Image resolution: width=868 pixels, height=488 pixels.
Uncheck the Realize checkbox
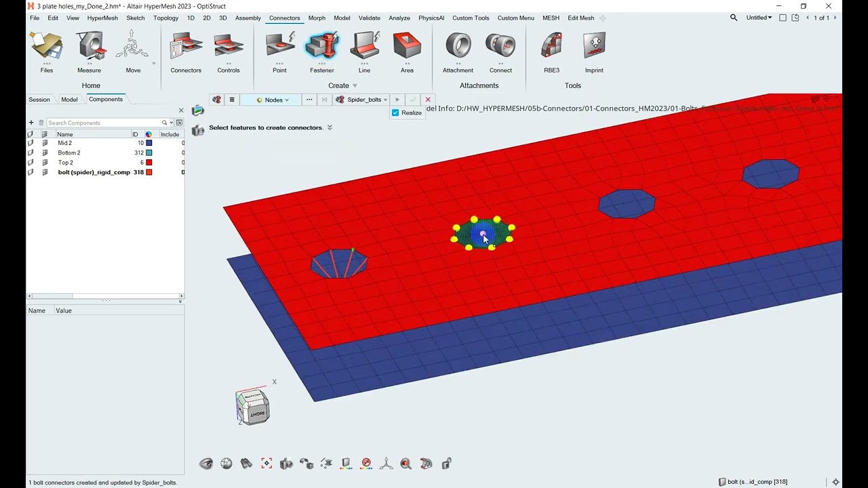click(x=395, y=113)
